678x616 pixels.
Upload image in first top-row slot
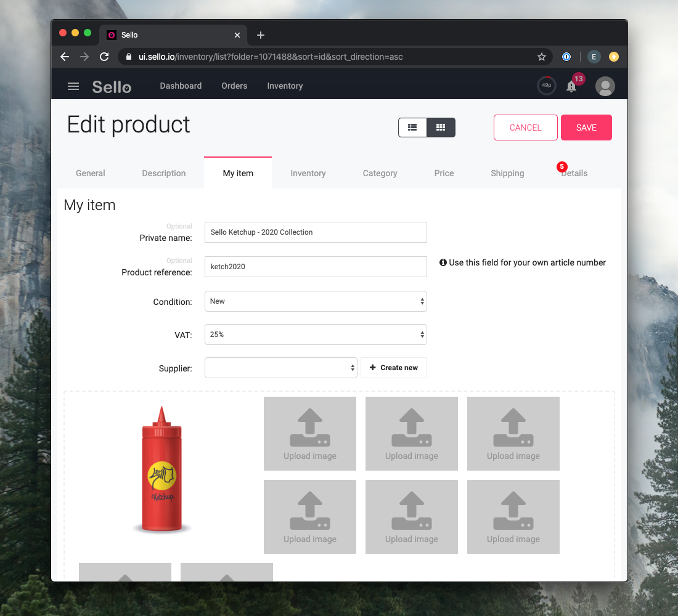pyautogui.click(x=310, y=434)
